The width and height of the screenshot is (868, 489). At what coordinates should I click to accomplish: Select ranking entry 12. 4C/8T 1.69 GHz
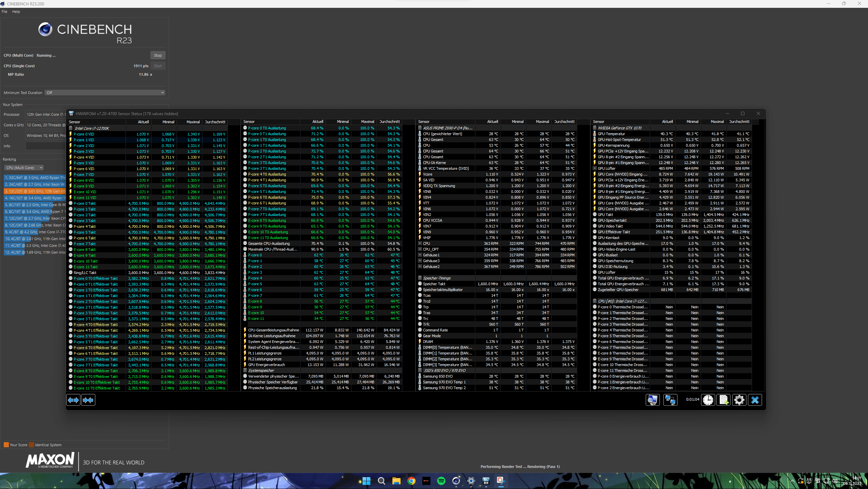[x=35, y=252]
